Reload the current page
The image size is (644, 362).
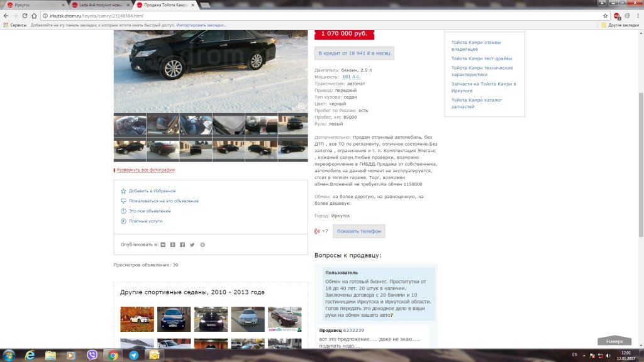25,16
